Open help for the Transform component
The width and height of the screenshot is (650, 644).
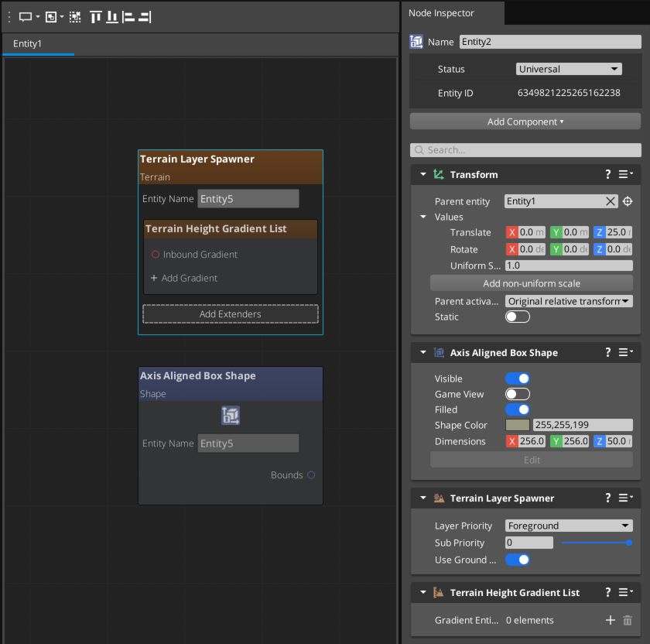pos(608,175)
